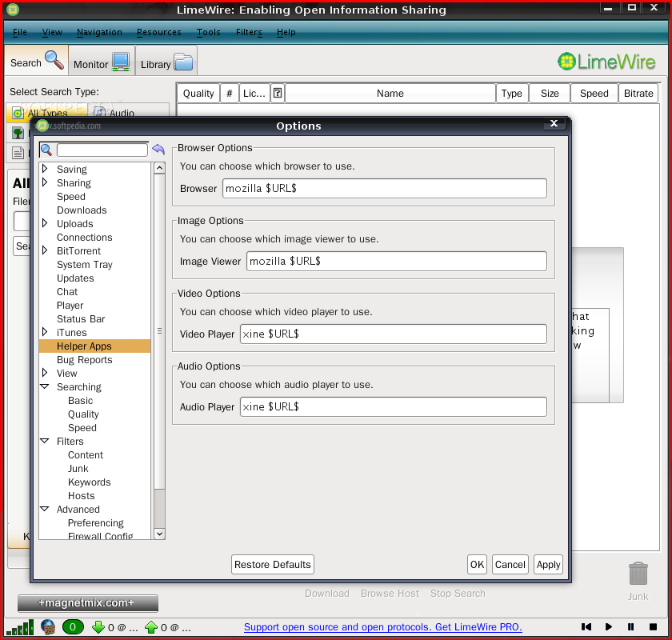Switch to the Library tab
Screen dimensions: 672x640
tap(166, 62)
